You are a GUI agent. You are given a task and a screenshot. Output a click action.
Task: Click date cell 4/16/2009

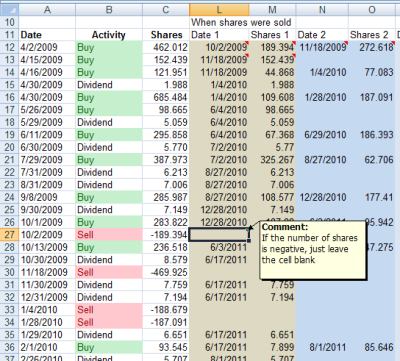click(x=47, y=72)
